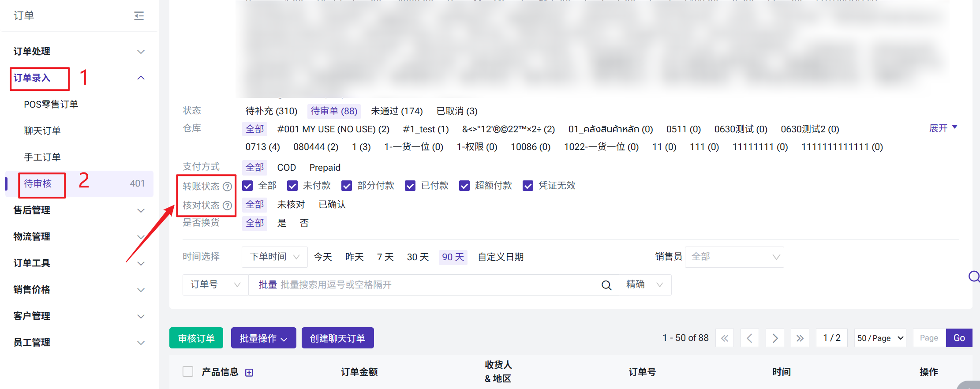Uncheck the 凭证无效 checkbox
980x389 pixels.
[528, 186]
